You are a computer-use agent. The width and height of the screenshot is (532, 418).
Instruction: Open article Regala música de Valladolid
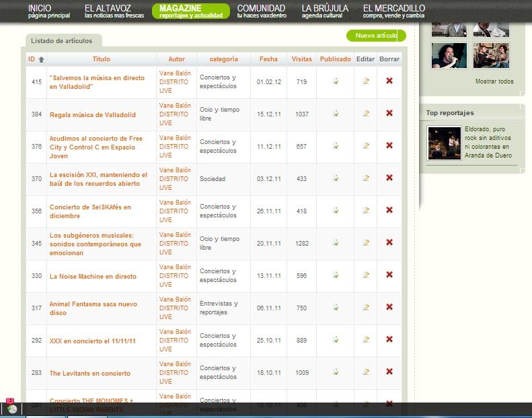[93, 115]
